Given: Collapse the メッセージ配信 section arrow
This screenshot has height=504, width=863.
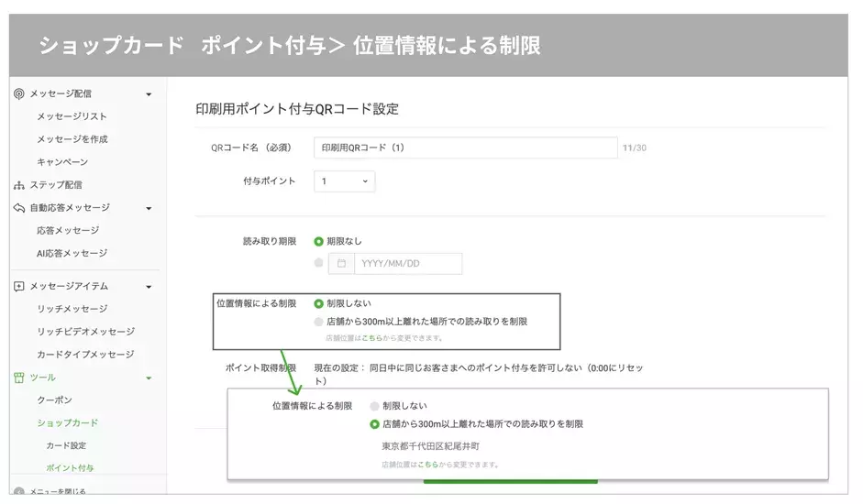Looking at the screenshot, I should click(x=149, y=93).
